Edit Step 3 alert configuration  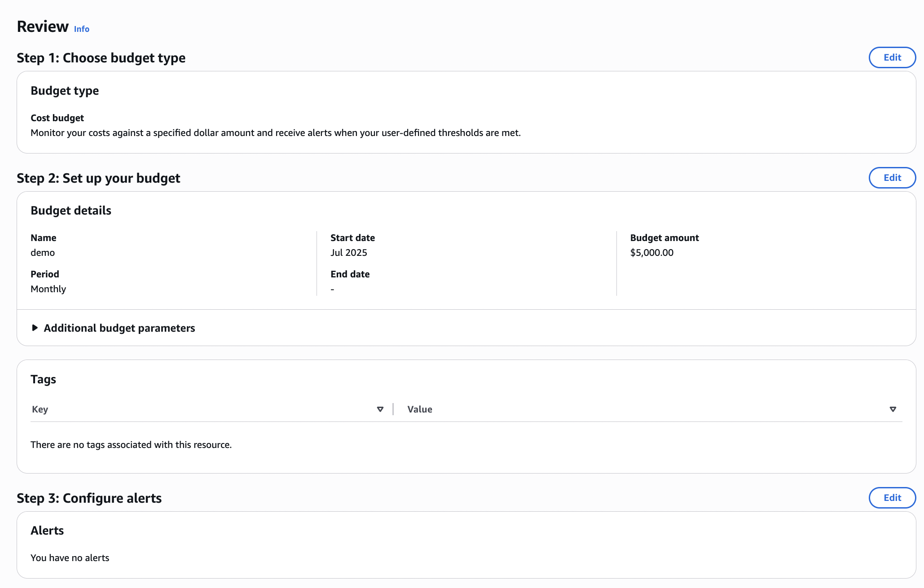point(892,498)
